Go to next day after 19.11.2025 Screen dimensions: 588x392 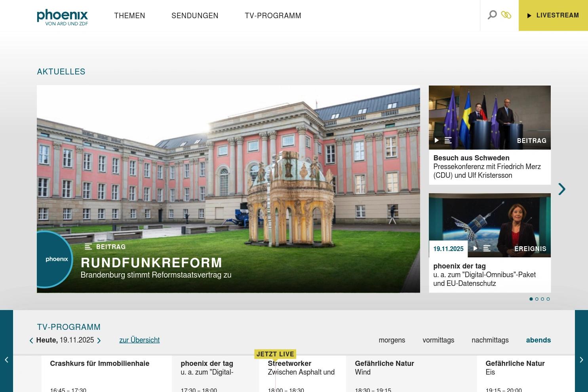click(x=99, y=341)
